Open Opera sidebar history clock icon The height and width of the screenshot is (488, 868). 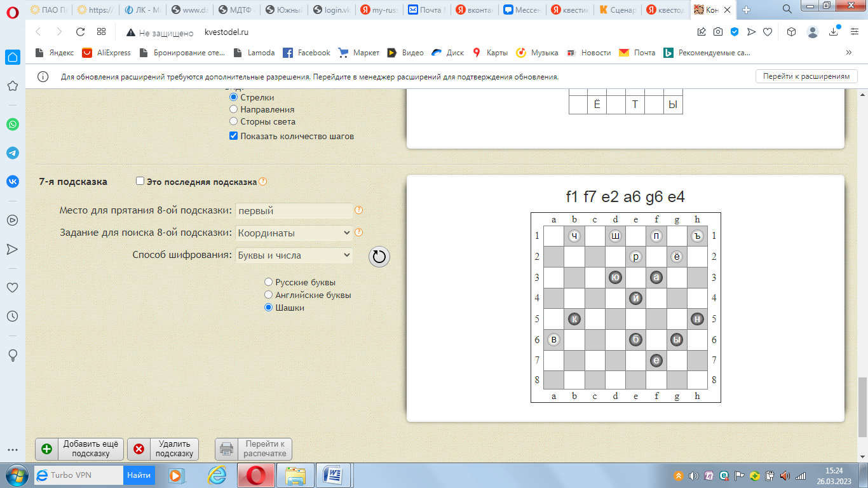13,316
